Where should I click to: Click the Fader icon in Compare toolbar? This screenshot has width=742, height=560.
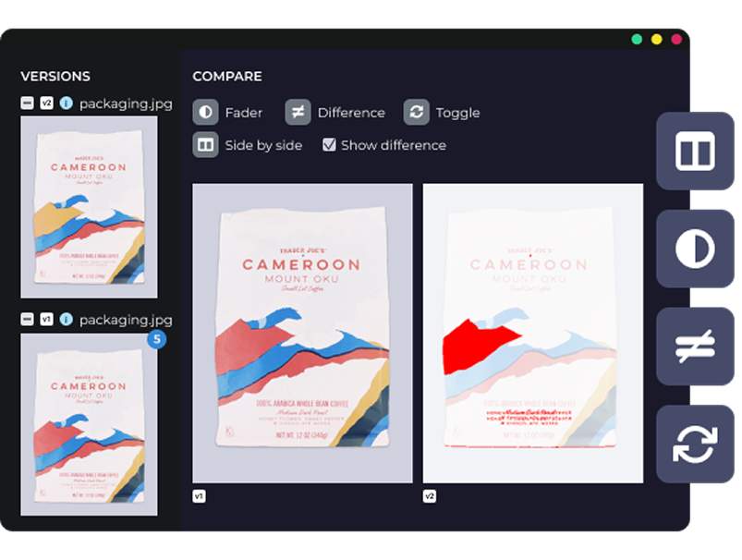[x=205, y=112]
